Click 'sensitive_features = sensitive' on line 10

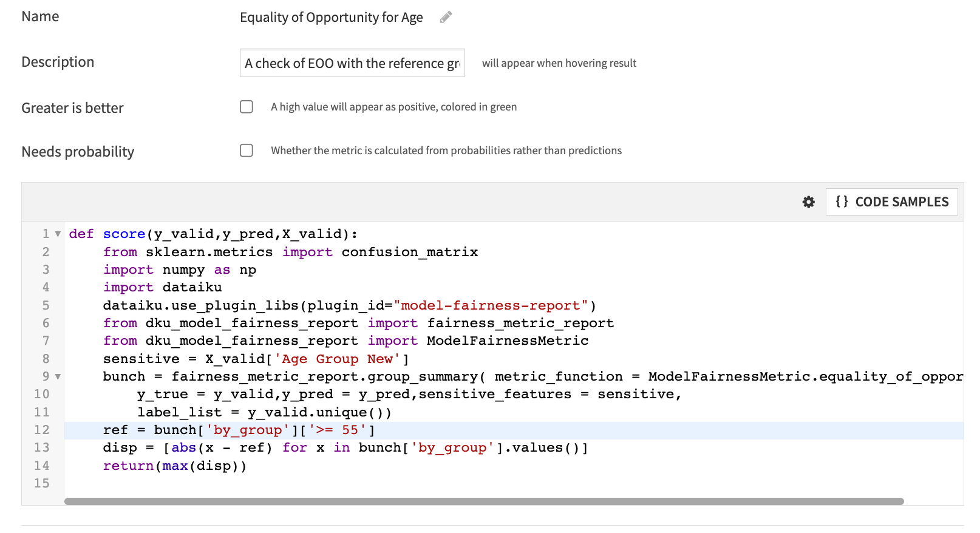546,395
